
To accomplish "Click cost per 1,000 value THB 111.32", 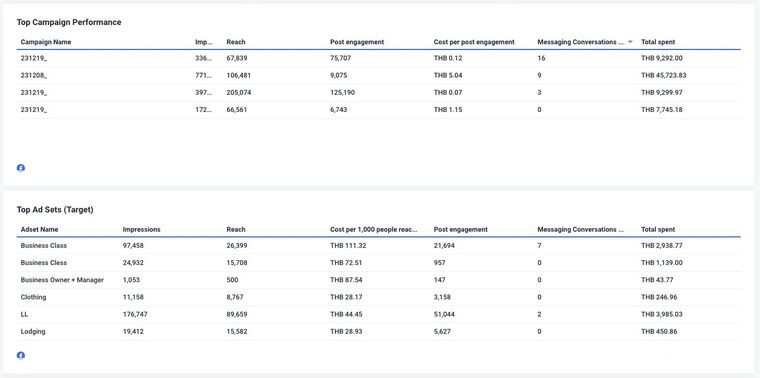I will click(x=348, y=246).
